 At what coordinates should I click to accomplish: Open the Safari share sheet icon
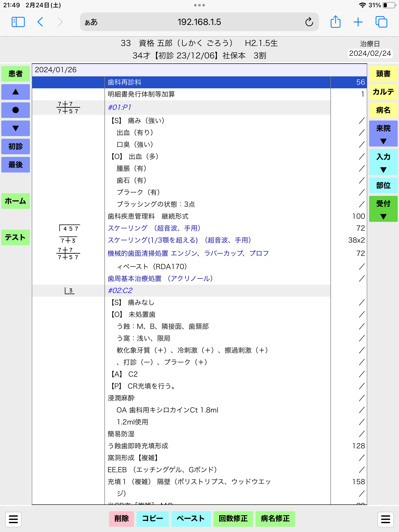(335, 22)
